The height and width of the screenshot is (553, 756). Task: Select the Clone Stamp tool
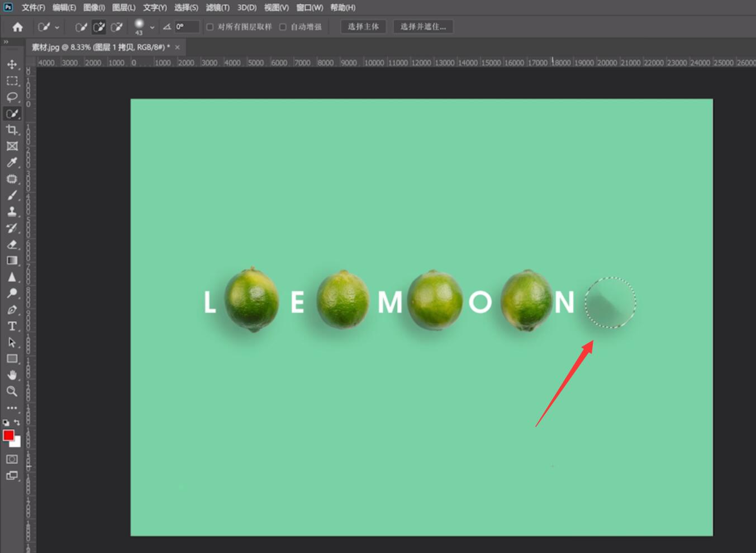pos(12,211)
